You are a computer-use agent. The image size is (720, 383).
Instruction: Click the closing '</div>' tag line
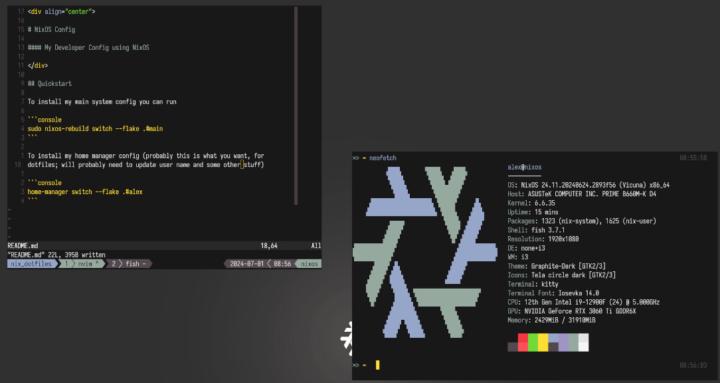coord(38,66)
